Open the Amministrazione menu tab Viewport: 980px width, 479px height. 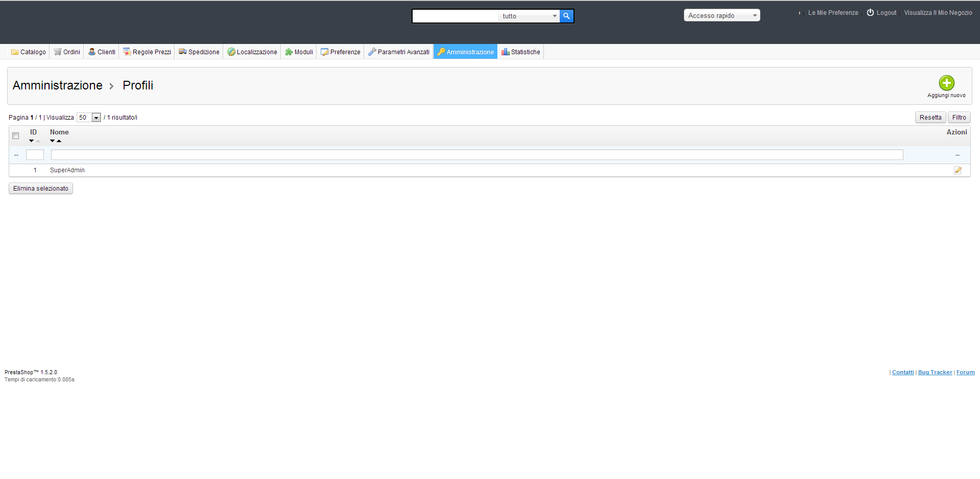pyautogui.click(x=465, y=52)
